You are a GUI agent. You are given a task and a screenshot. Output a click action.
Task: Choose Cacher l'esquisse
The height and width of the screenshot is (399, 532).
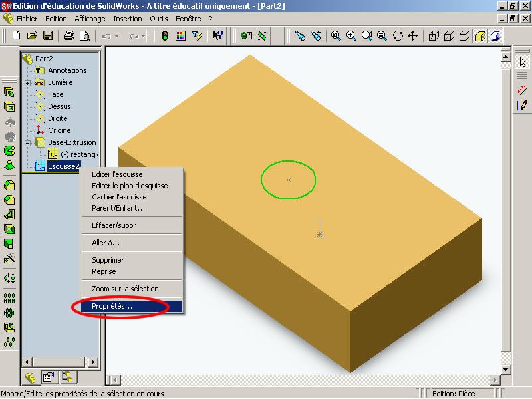[132, 197]
